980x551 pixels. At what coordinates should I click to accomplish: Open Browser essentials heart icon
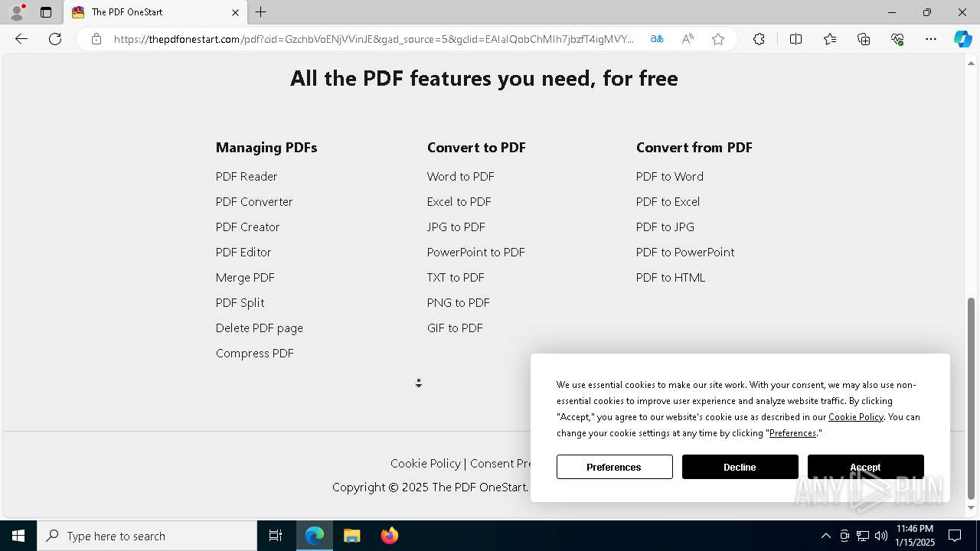897,39
